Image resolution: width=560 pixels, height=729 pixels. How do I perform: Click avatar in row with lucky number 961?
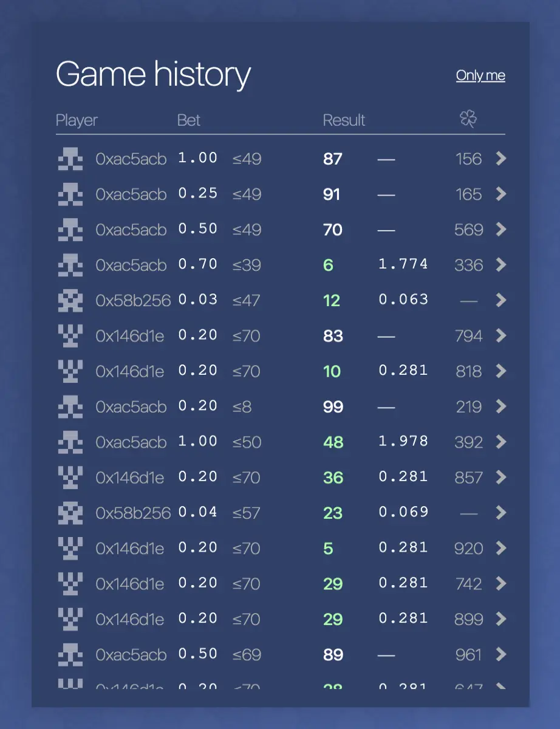click(70, 654)
